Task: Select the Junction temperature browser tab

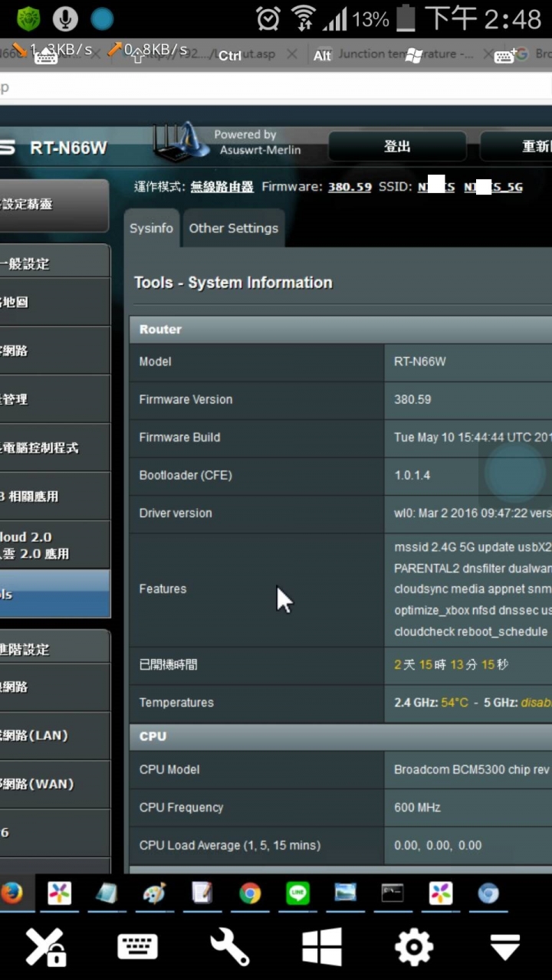Action: point(406,54)
